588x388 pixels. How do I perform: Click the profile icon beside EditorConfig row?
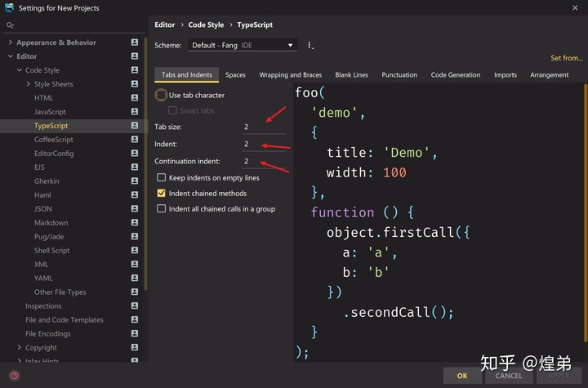135,153
